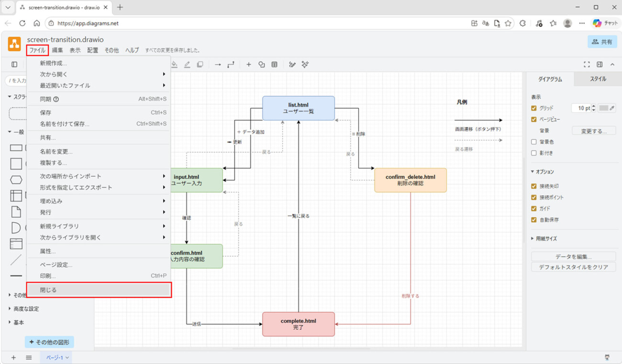
Task: Click the fill color bucket icon
Action: click(175, 65)
